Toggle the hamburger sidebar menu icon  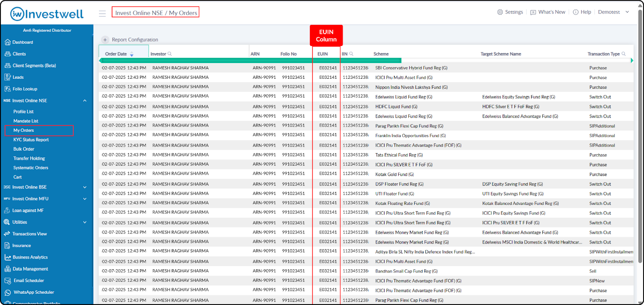pyautogui.click(x=102, y=14)
